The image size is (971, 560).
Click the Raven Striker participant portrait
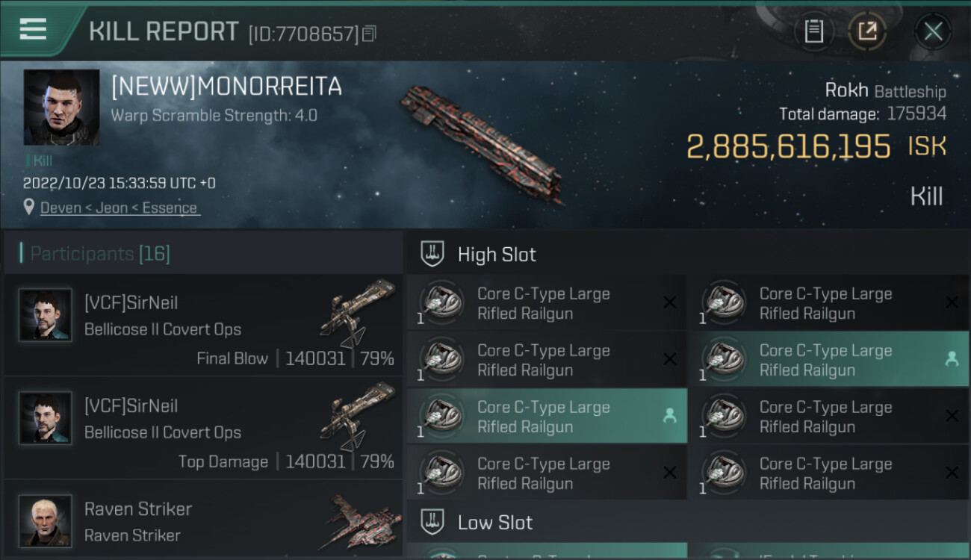click(x=46, y=520)
